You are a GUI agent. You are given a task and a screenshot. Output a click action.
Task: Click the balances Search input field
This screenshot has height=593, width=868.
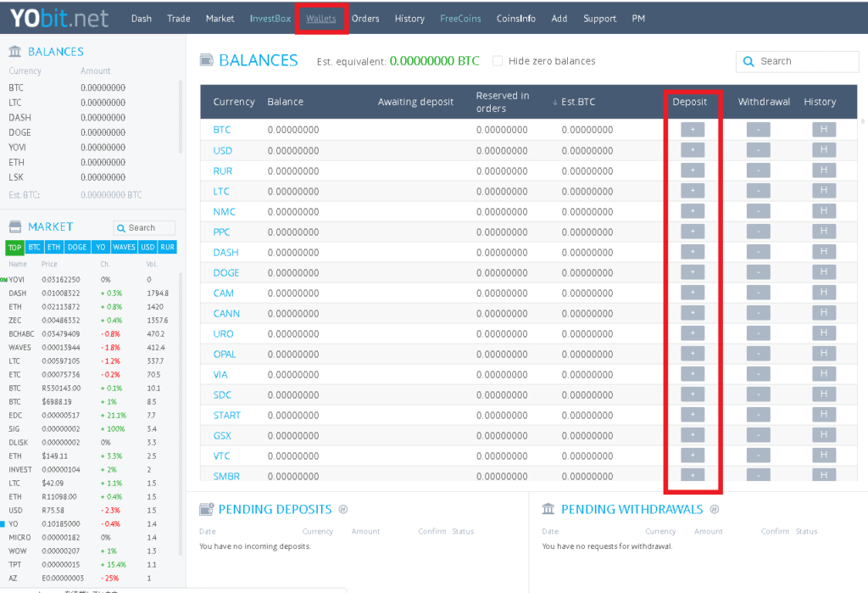797,62
